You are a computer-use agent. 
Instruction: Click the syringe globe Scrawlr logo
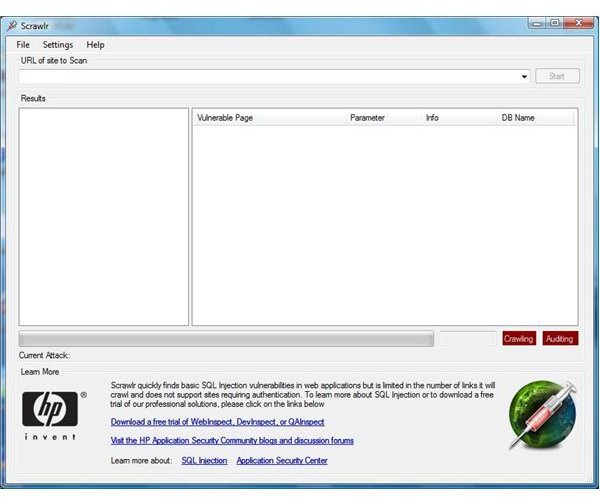click(x=543, y=415)
